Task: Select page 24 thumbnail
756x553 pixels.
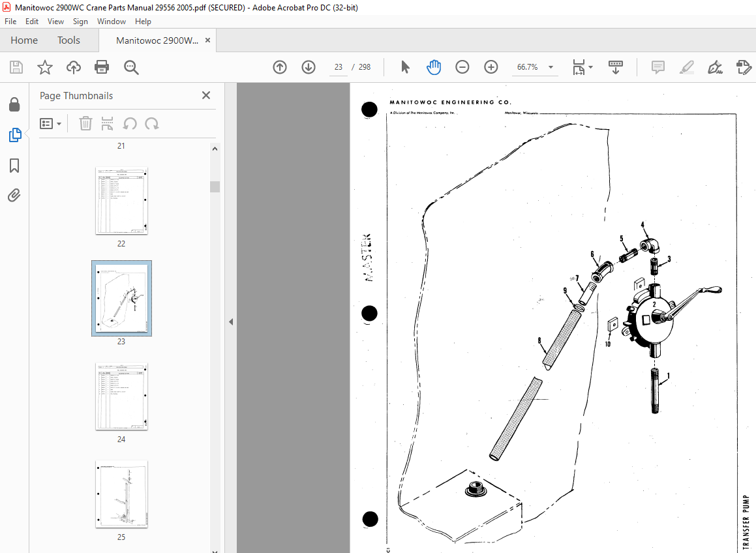Action: 121,396
